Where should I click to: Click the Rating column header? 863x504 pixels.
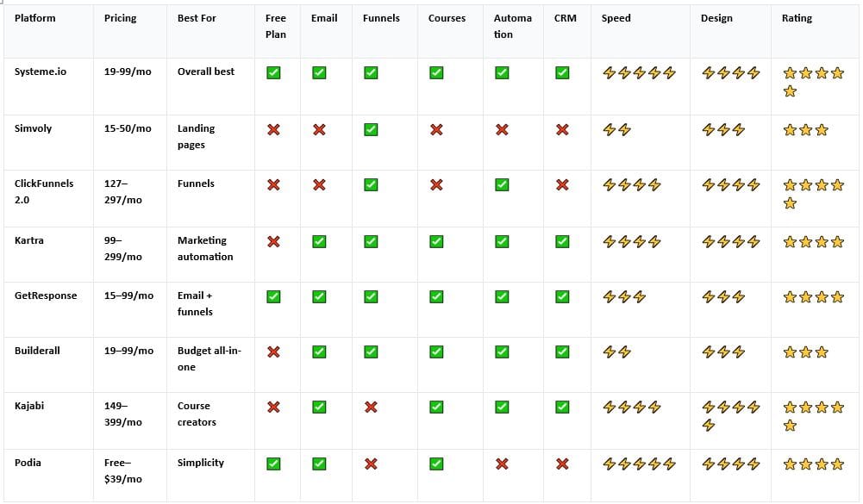(x=797, y=18)
